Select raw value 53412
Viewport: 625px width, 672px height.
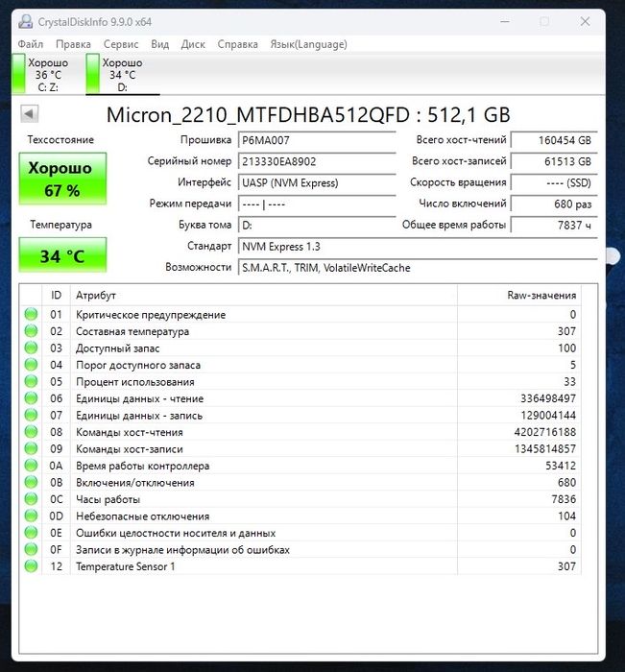pyautogui.click(x=561, y=466)
